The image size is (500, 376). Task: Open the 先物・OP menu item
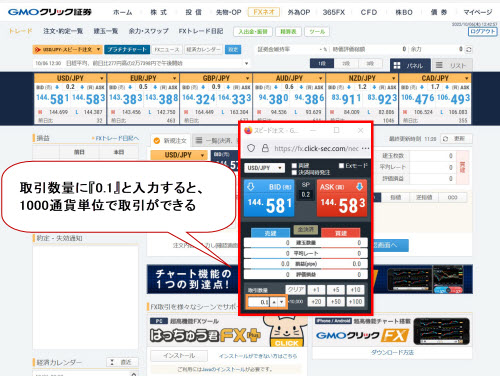[228, 12]
